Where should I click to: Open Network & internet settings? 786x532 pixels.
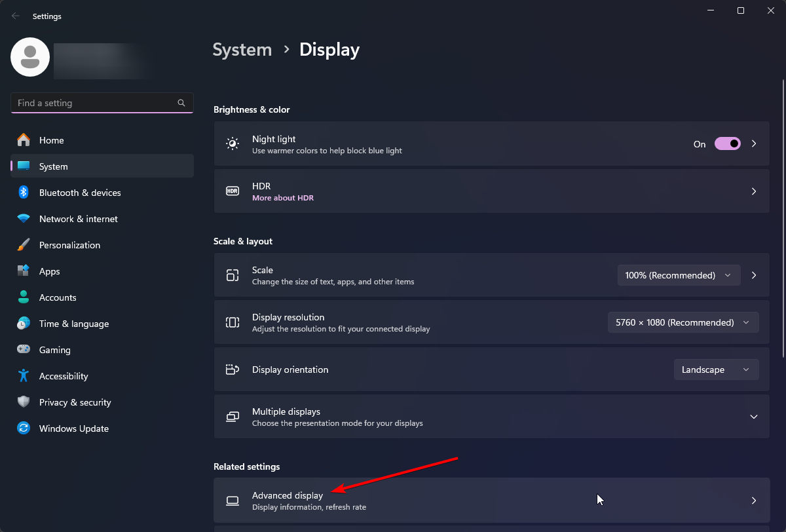click(x=102, y=219)
